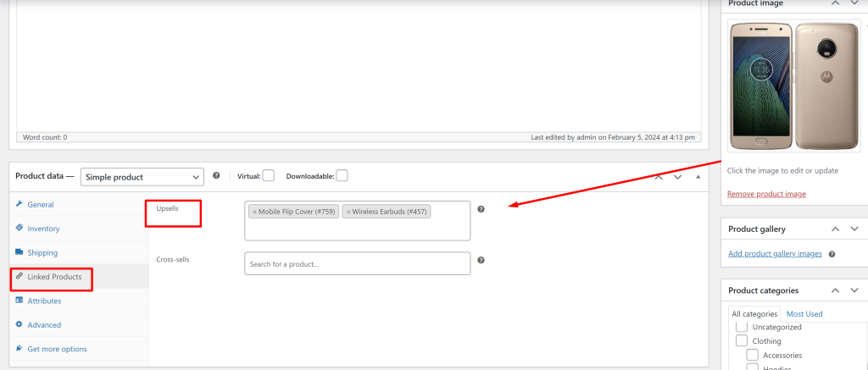This screenshot has width=868, height=370.
Task: Click the Wireless Earbuds (#457) tag
Action: [386, 212]
